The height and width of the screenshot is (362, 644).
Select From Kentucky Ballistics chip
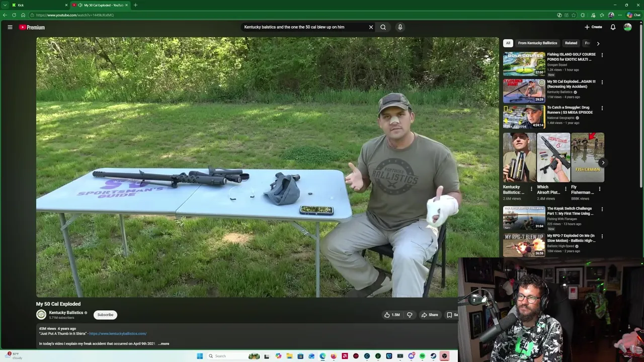point(537,43)
